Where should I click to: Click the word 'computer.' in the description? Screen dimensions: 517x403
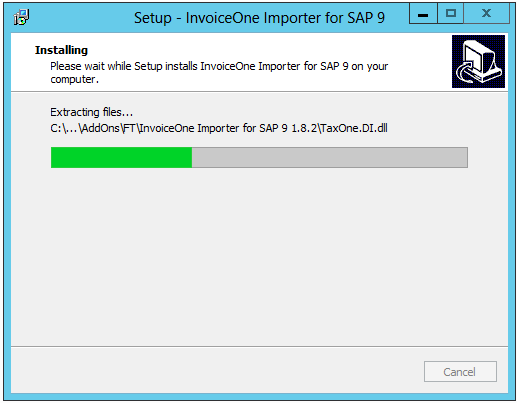coord(75,80)
